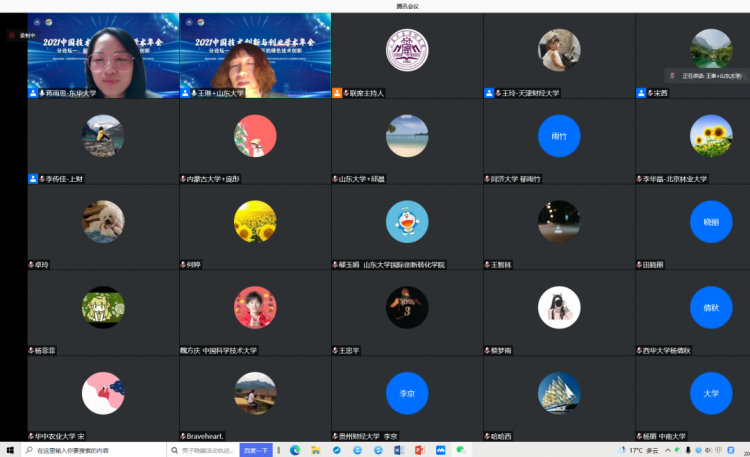The image size is (750, 457).
Task: Select the video tile of 王琳+山东大学
Action: point(255,56)
